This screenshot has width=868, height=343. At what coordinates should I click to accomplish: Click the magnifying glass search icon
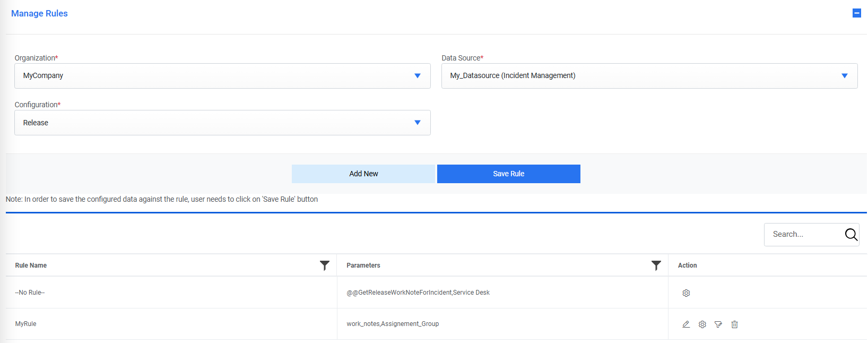point(851,235)
